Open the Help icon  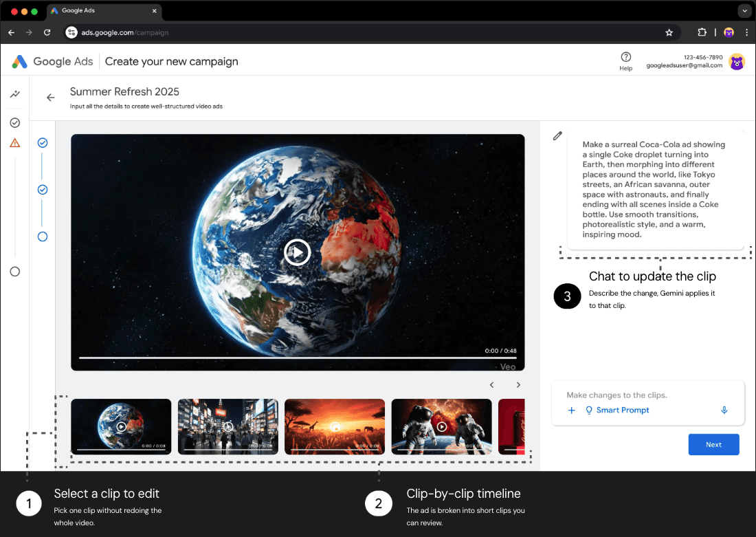tap(626, 57)
